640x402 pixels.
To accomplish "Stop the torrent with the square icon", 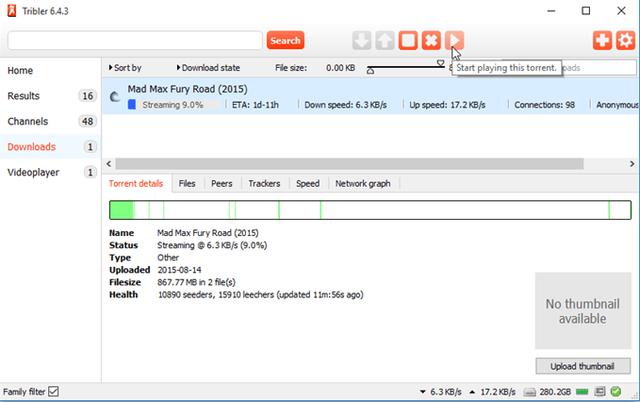I will [408, 40].
